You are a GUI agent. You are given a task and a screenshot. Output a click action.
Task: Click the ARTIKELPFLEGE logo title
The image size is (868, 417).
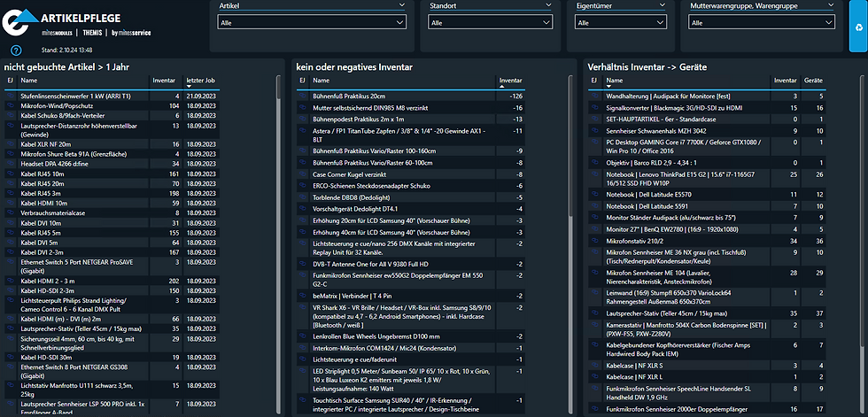click(x=81, y=19)
